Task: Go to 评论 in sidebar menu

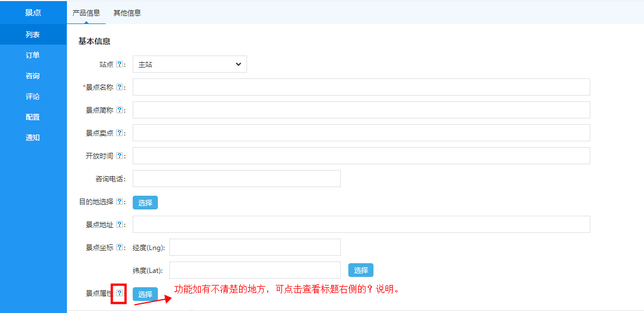Action: click(x=33, y=97)
